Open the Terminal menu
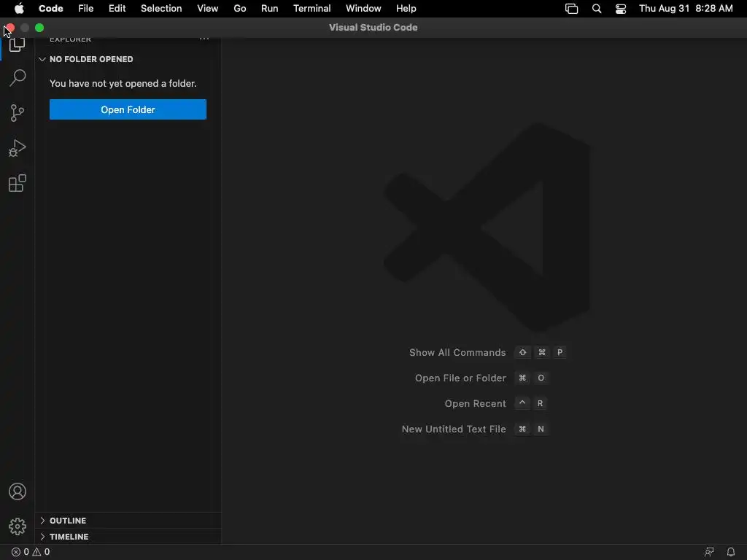 tap(312, 9)
